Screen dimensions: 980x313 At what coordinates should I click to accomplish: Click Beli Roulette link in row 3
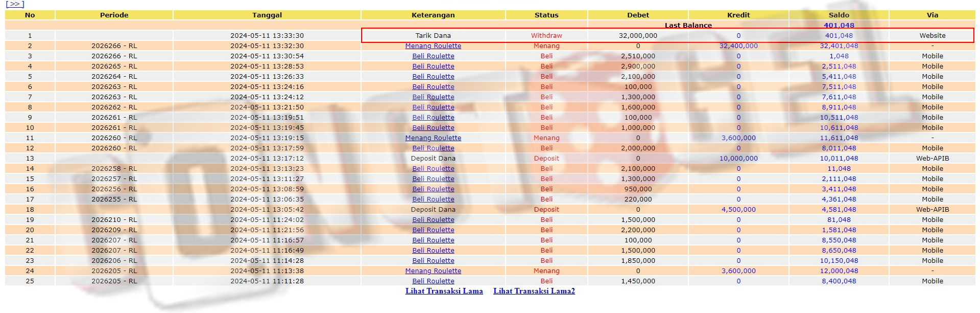(x=433, y=56)
